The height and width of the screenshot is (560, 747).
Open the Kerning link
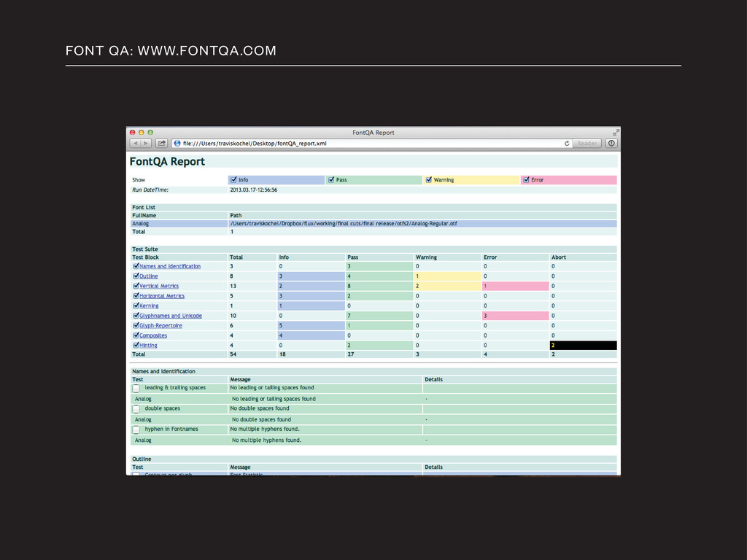[149, 306]
